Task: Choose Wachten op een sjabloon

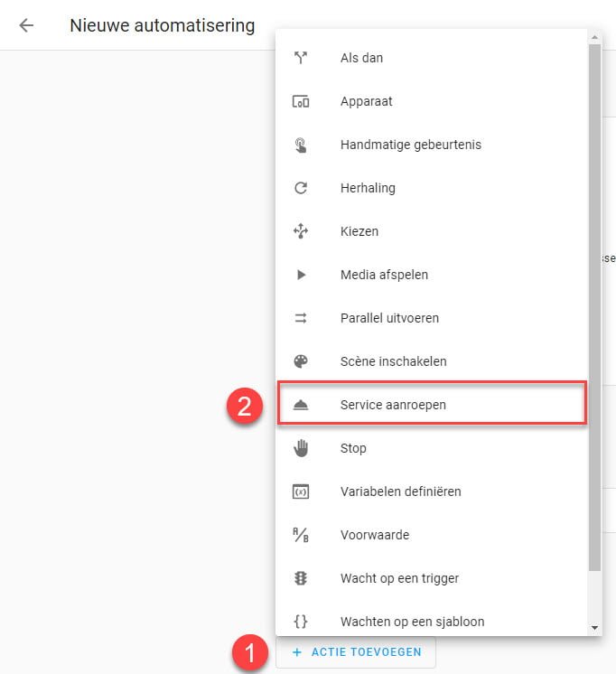Action: (432, 622)
